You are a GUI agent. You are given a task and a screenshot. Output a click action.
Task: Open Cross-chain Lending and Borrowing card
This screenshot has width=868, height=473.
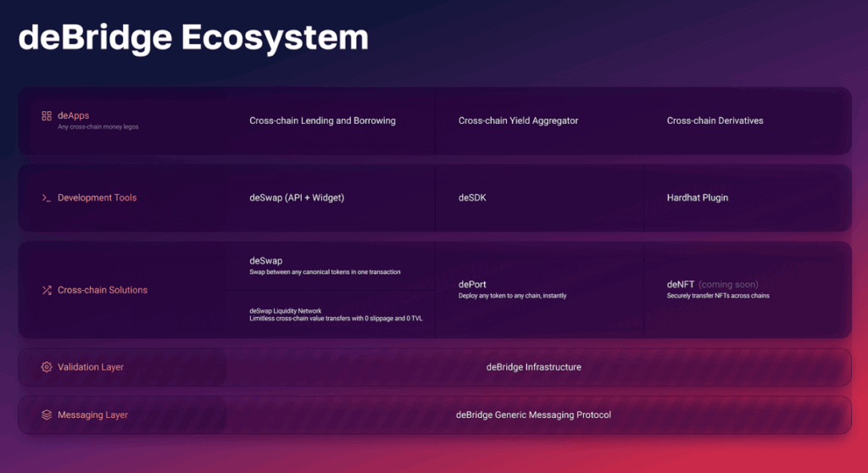click(x=322, y=120)
